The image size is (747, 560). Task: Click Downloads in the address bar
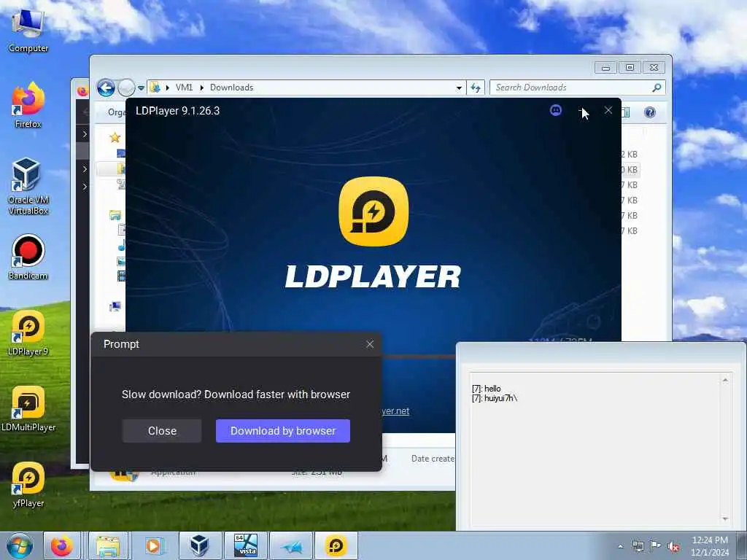point(231,87)
